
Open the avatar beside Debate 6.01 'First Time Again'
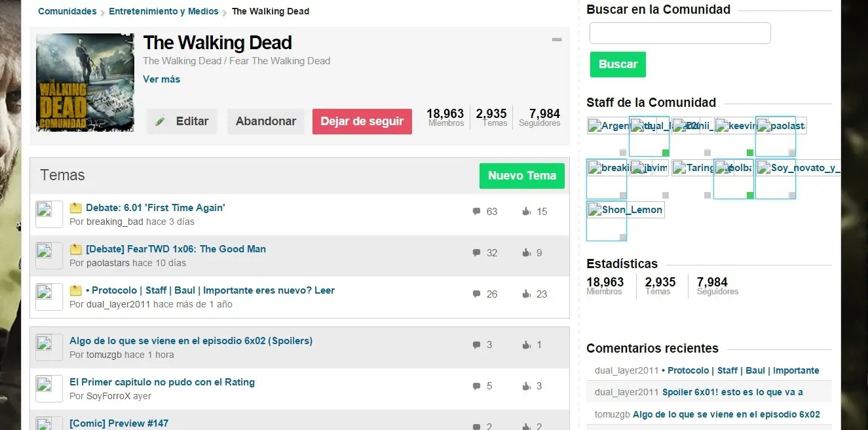48,214
